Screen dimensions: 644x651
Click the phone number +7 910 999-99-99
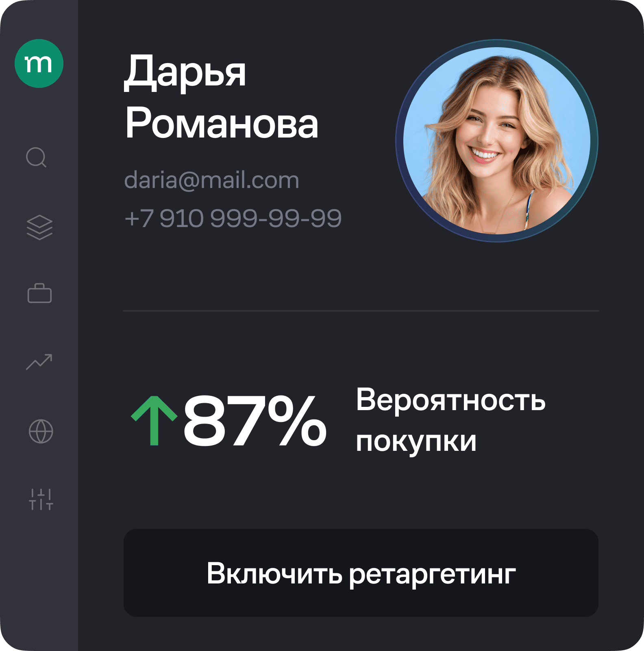pos(233,218)
